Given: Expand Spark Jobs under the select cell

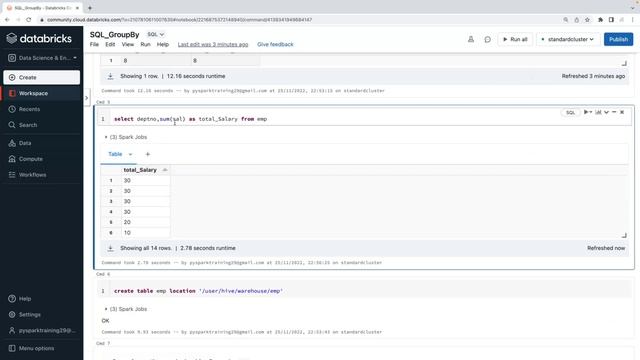Looking at the screenshot, I should point(126,137).
